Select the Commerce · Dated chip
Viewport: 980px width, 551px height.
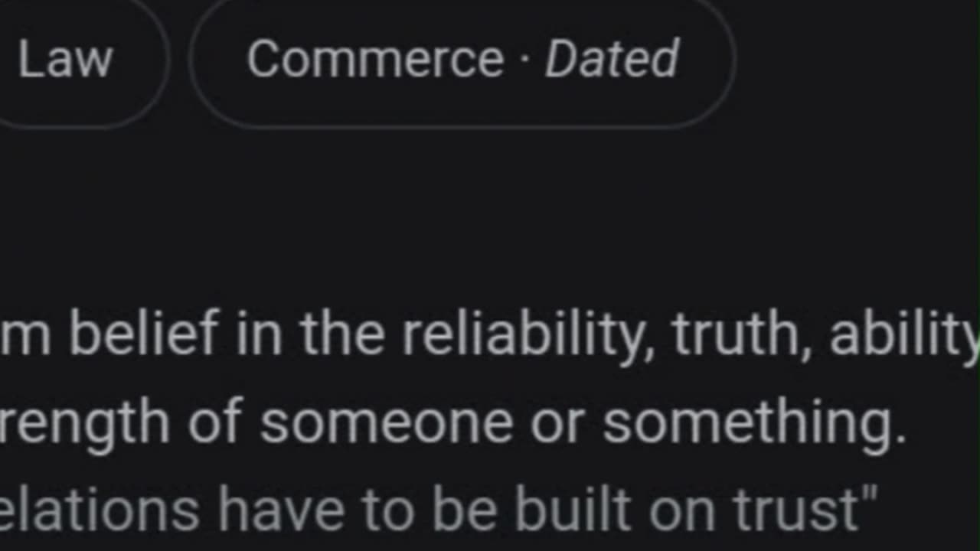pyautogui.click(x=462, y=60)
